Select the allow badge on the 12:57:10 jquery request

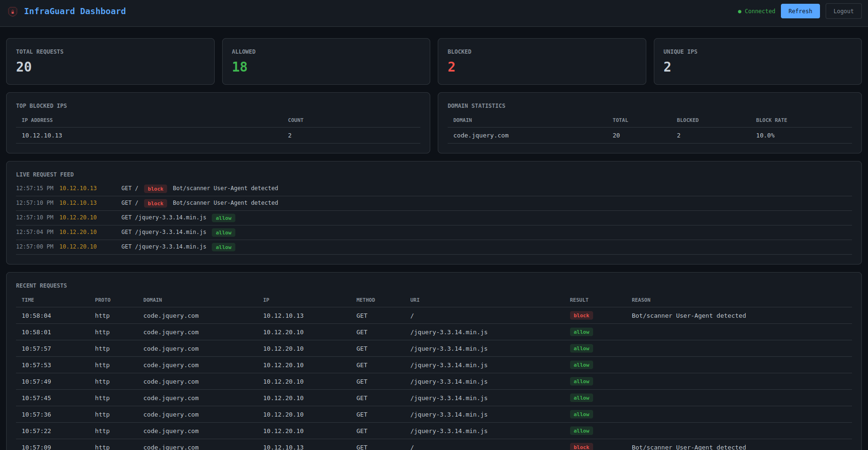[x=223, y=217]
